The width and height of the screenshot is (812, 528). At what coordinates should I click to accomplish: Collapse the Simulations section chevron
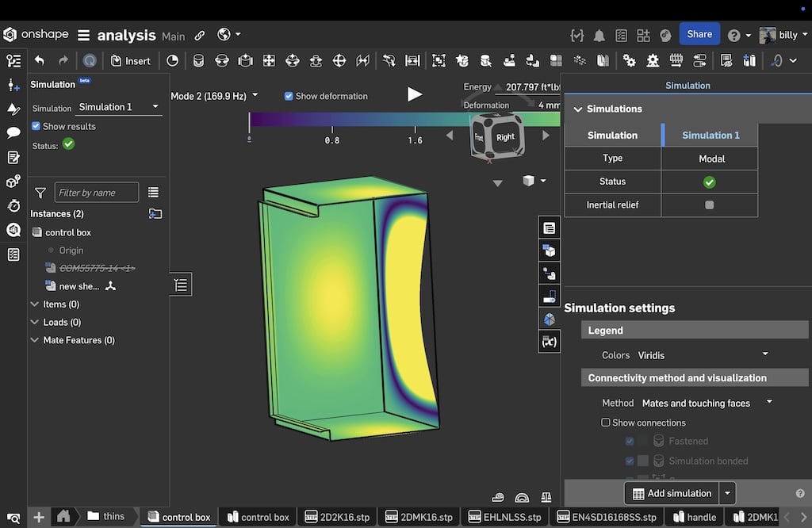click(x=578, y=109)
